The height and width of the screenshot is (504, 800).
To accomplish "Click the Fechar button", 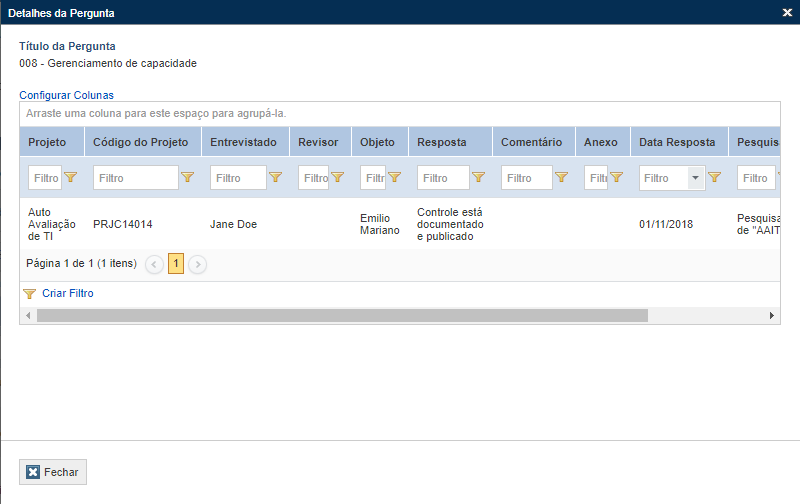I will [53, 472].
